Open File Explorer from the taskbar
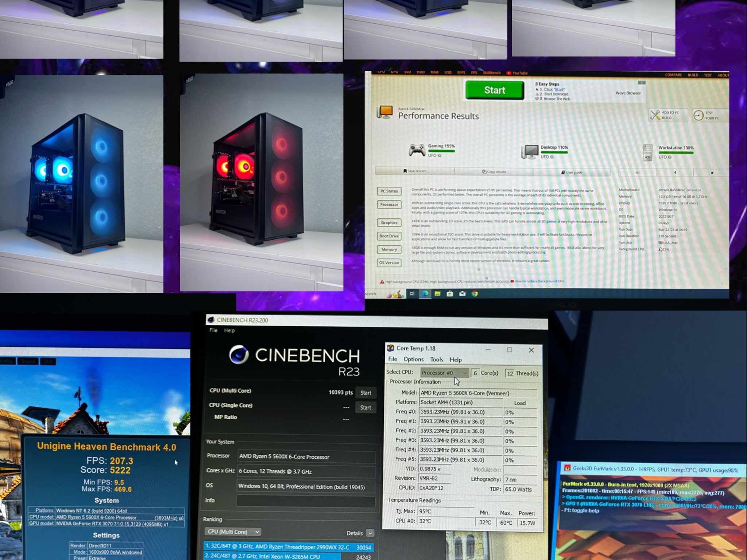Image resolution: width=747 pixels, height=560 pixels. pos(437,294)
